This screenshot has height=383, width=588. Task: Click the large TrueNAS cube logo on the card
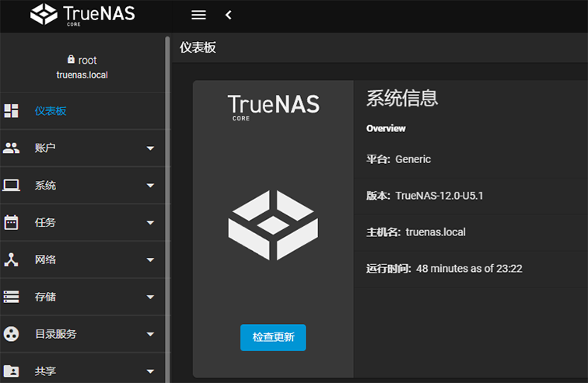(x=273, y=225)
